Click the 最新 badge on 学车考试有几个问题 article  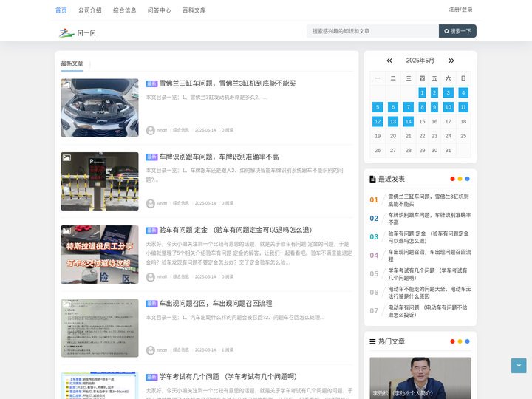pyautogui.click(x=151, y=377)
